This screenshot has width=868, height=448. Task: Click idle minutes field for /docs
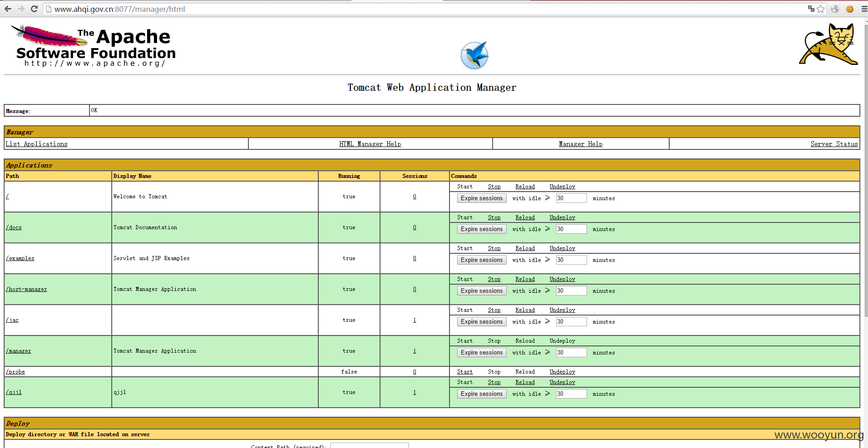[571, 229]
